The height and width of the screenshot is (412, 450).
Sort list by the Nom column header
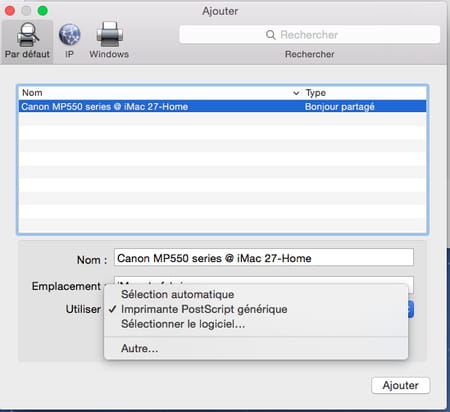point(32,93)
